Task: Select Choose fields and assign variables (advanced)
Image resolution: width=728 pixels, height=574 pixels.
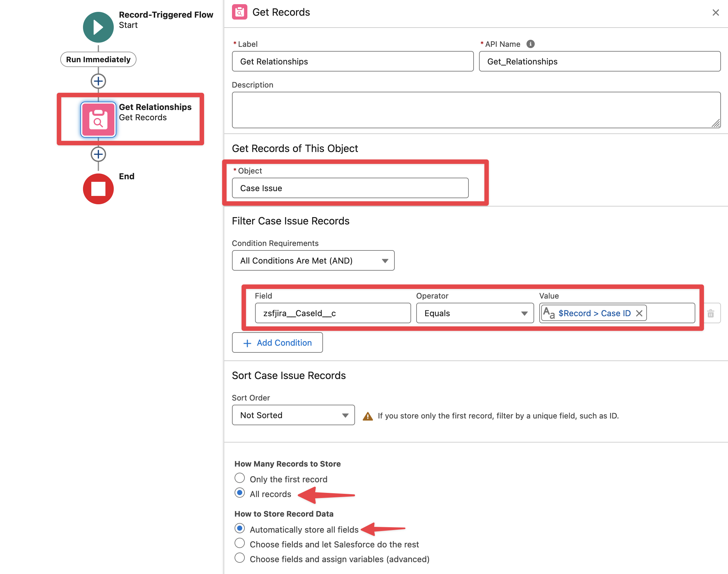Action: click(x=239, y=558)
